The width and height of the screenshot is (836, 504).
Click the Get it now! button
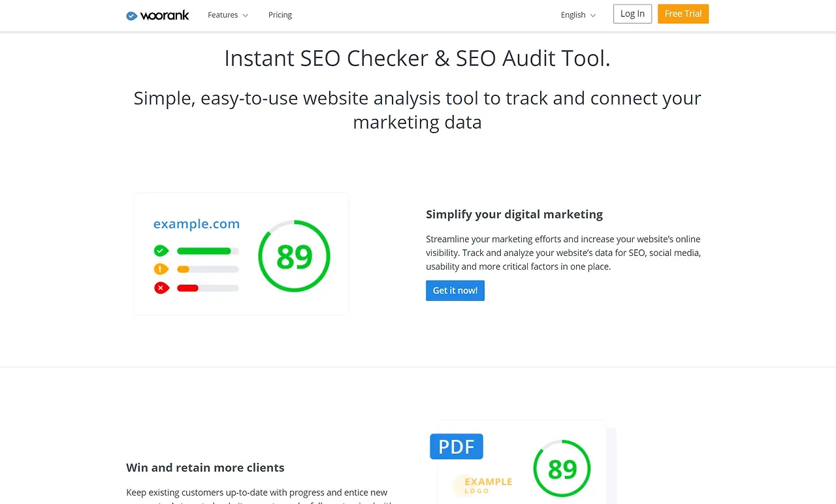tap(455, 291)
